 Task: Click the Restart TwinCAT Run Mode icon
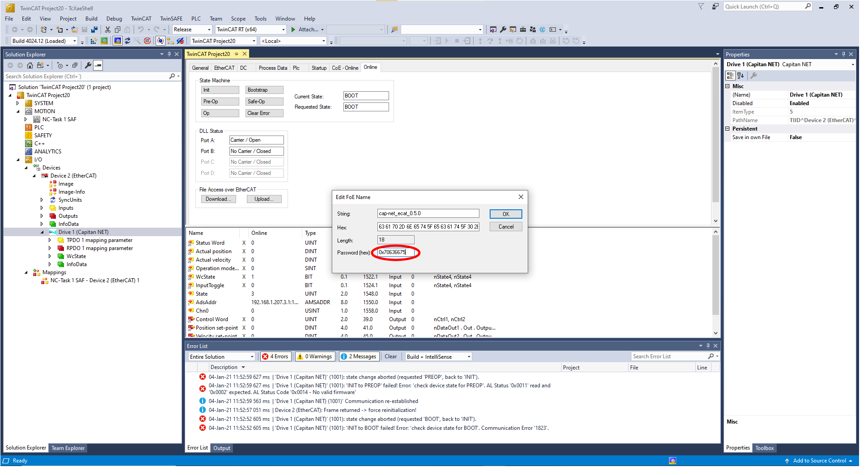tap(104, 41)
